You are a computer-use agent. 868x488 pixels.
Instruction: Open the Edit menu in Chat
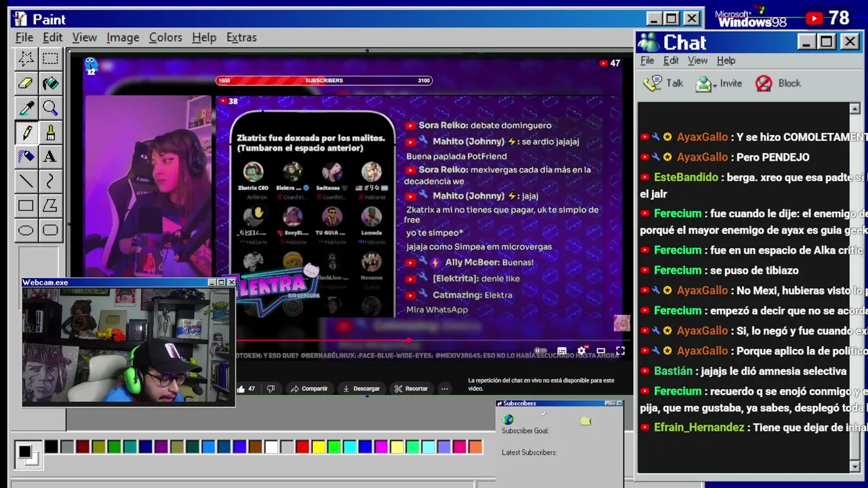click(x=671, y=60)
